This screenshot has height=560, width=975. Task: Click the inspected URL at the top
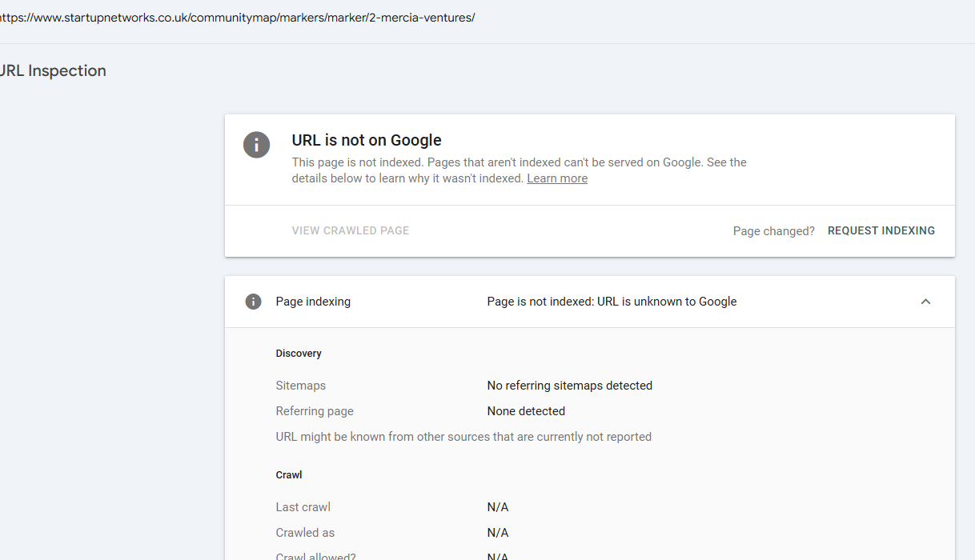(238, 18)
